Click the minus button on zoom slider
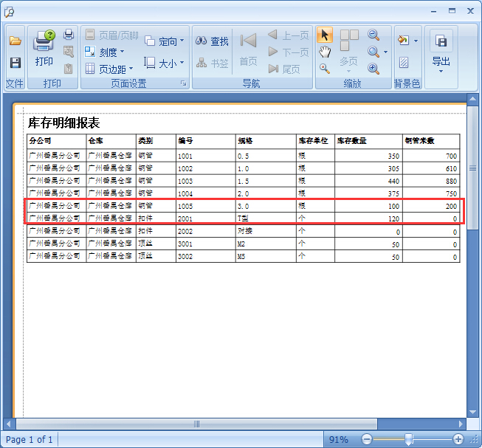Screen dimensions: 482x448 pyautogui.click(x=367, y=439)
